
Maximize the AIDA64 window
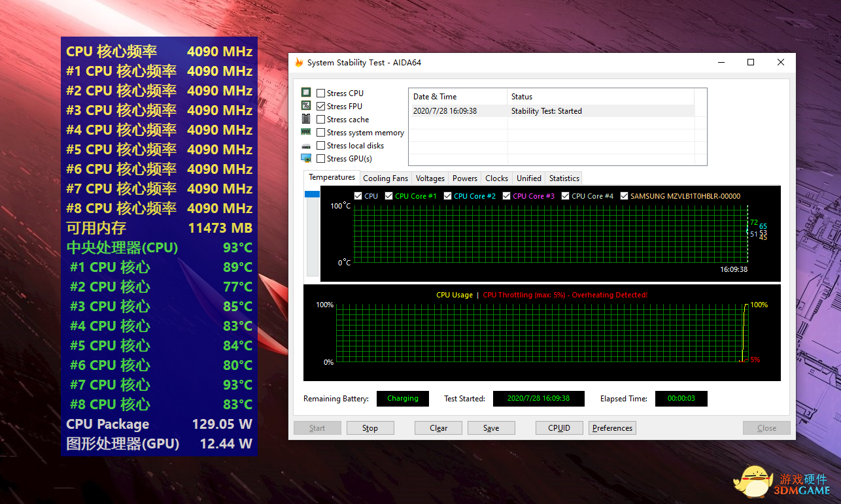(751, 63)
